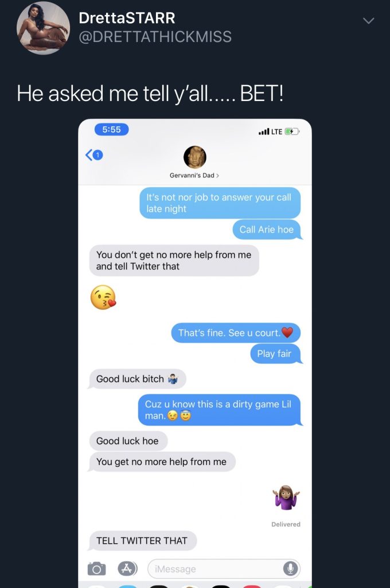Image resolution: width=390 pixels, height=588 pixels.
Task: Open the App Store apps icon
Action: (127, 568)
